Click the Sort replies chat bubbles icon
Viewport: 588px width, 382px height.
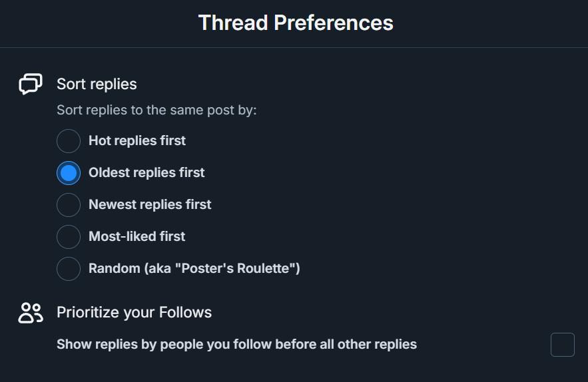(x=31, y=84)
